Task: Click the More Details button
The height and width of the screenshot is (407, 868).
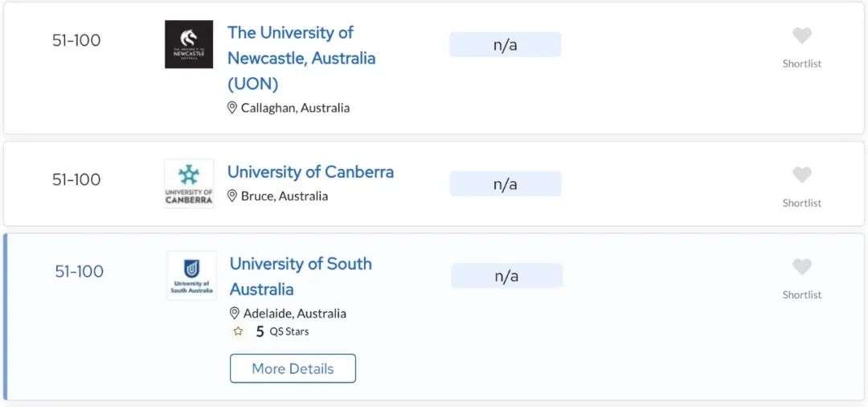Action: click(293, 368)
